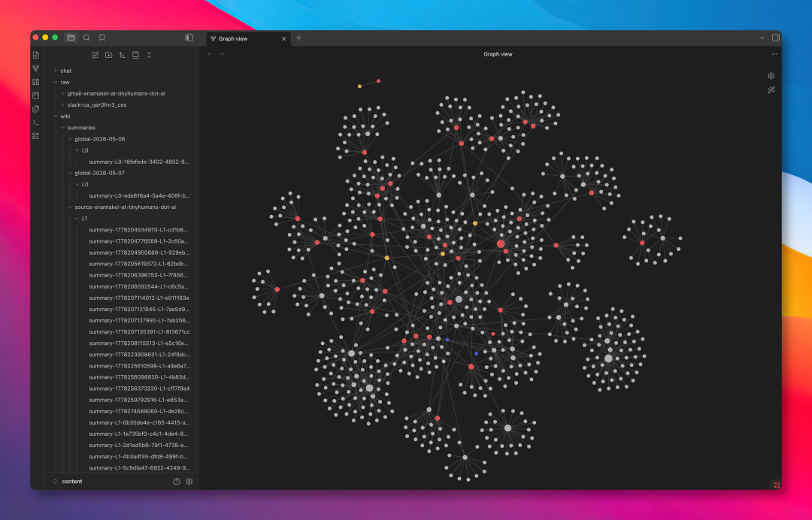Open summary-L1-0b30de4e-c165-4415 note
Screen dimensions: 812x520
tap(139, 423)
